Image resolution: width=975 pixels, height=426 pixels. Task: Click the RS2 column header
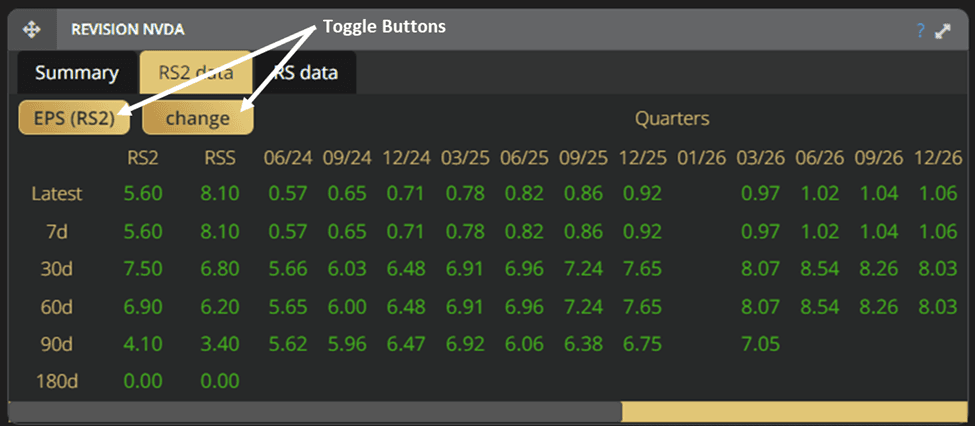point(141,159)
